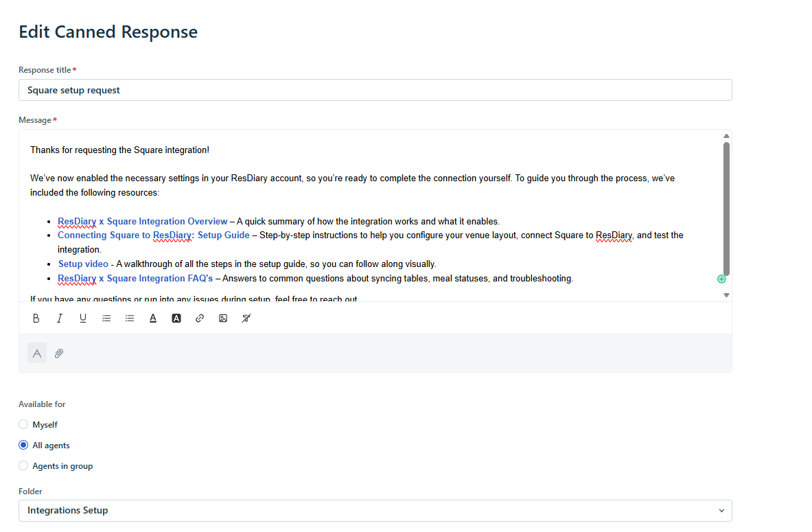This screenshot has height=532, width=812.
Task: Open the text color picker
Action: (153, 318)
